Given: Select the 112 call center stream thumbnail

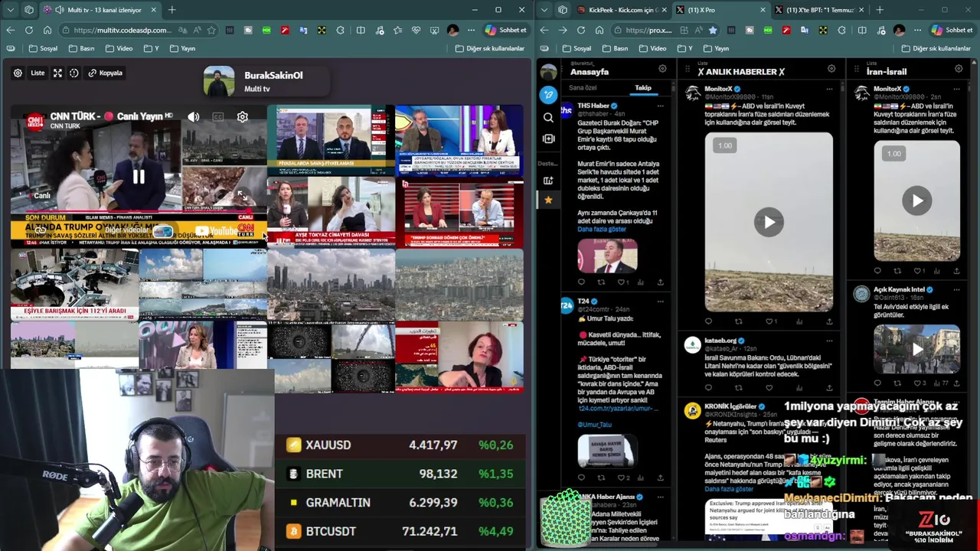Looking at the screenshot, I should coord(74,283).
